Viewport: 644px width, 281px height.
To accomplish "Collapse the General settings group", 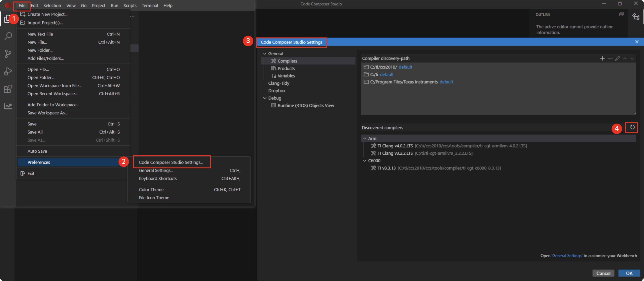I will click(265, 54).
